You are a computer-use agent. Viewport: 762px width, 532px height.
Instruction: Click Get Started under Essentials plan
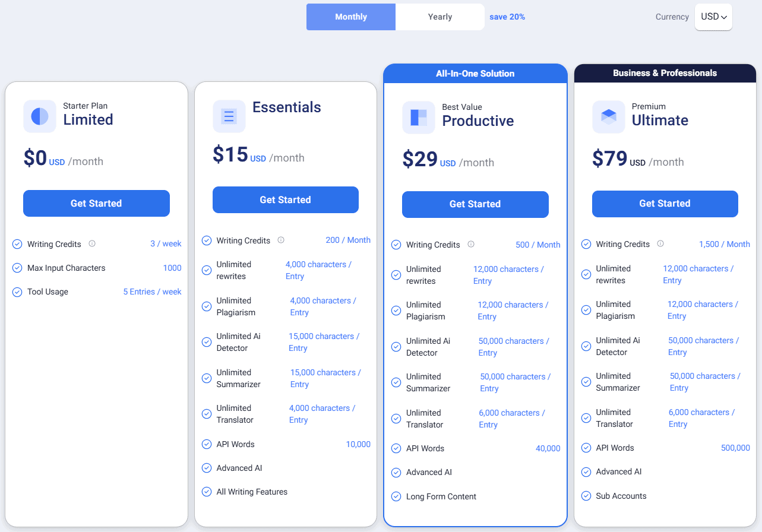(286, 199)
